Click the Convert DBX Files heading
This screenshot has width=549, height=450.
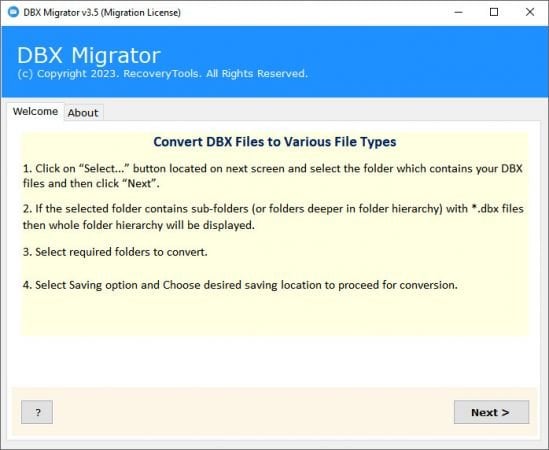click(275, 142)
